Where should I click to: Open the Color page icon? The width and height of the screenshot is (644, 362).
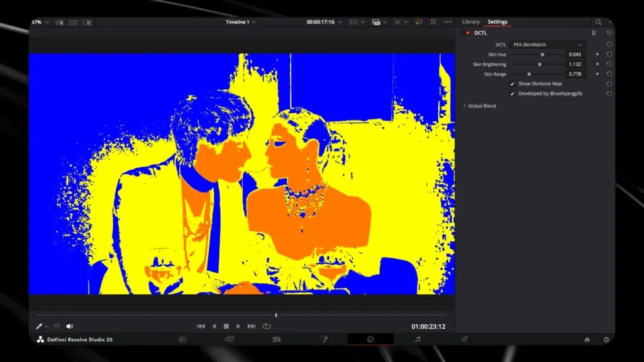click(370, 339)
